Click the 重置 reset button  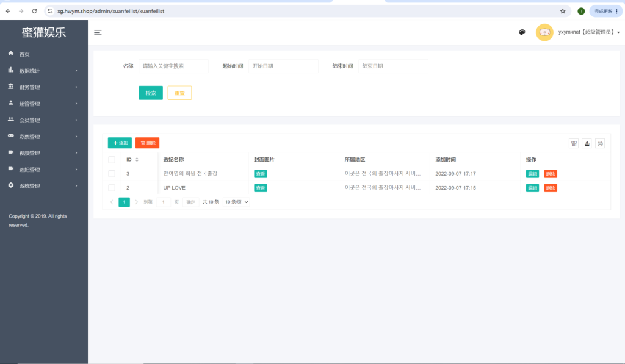(x=179, y=93)
